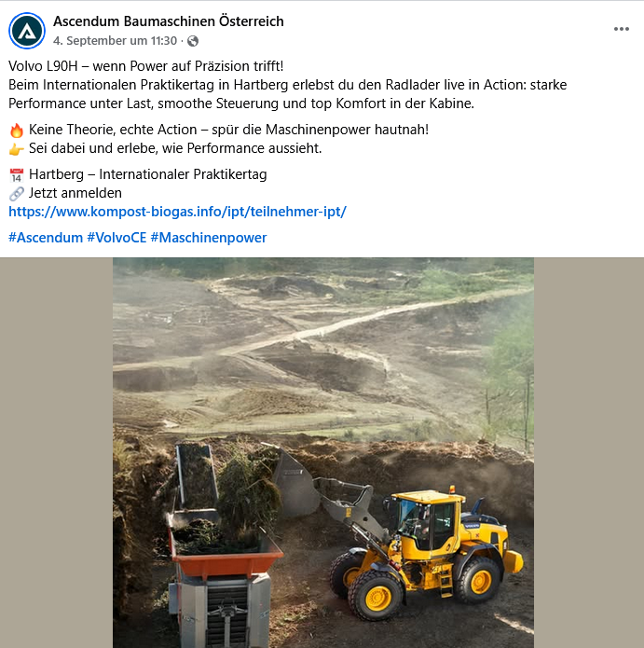The image size is (644, 648).
Task: Click the globe public audience icon
Action: click(193, 41)
